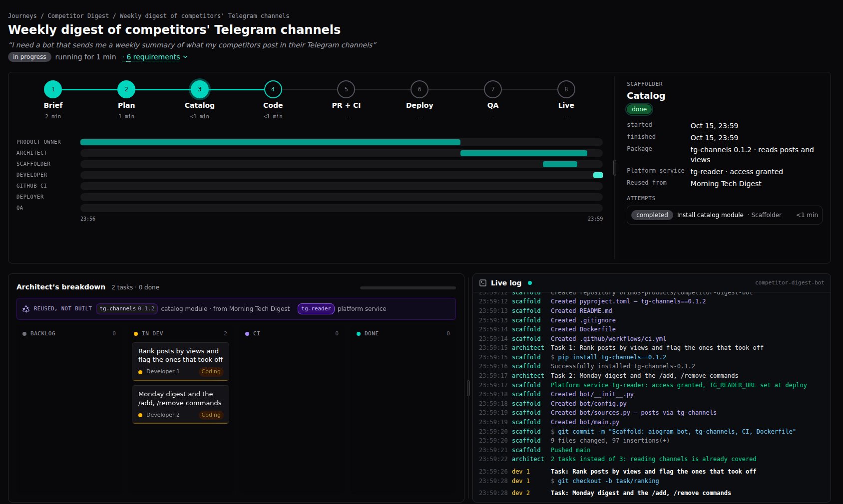
Task: Click the Coding tag on Developer 2 card
Action: pos(211,415)
